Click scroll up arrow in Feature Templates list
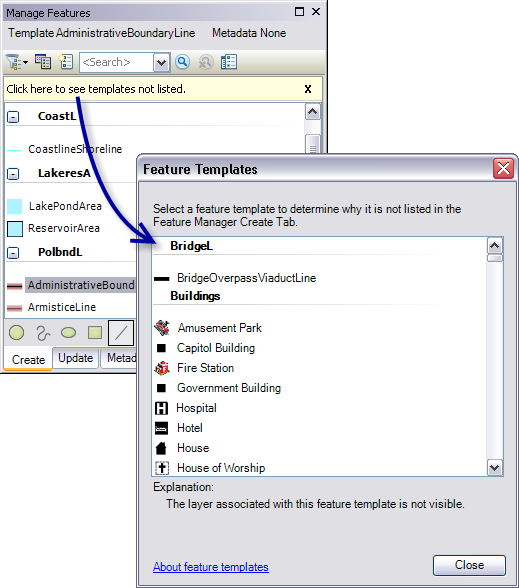This screenshot has height=588, width=519. coord(495,246)
